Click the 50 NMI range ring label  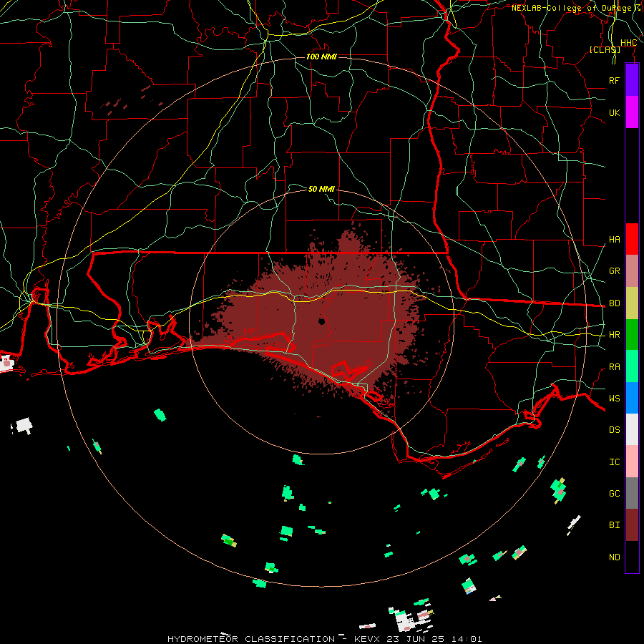click(x=321, y=189)
